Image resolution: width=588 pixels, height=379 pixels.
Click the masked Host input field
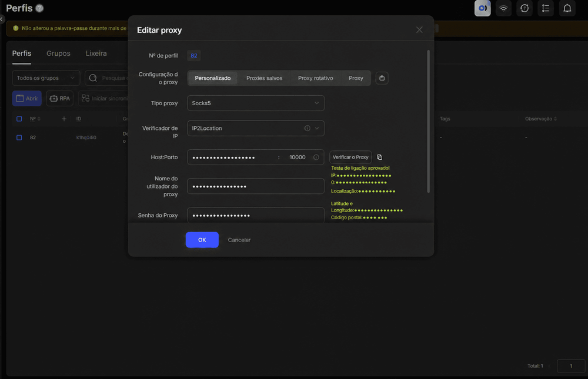coord(231,157)
